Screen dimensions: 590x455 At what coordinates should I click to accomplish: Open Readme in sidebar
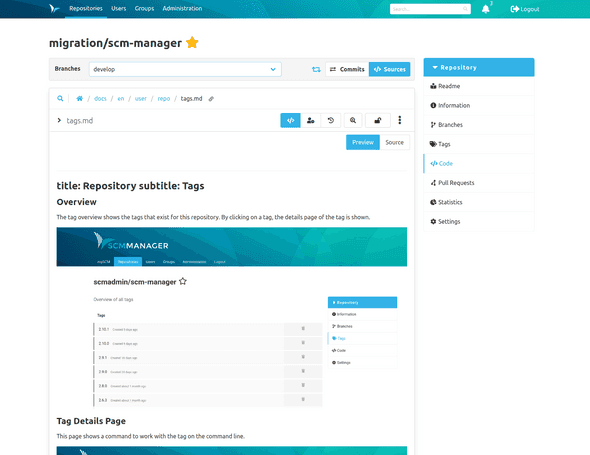pos(479,86)
